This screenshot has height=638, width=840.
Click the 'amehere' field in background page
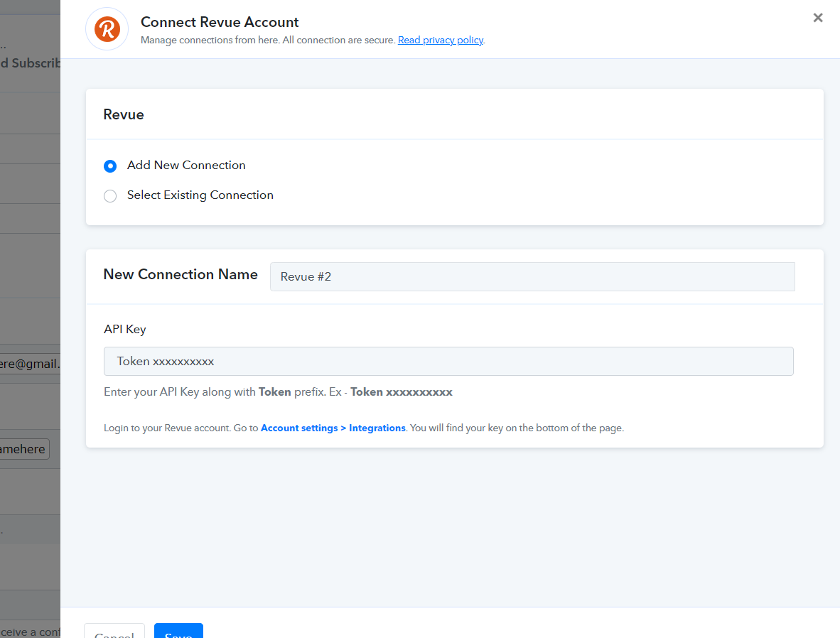coord(24,449)
